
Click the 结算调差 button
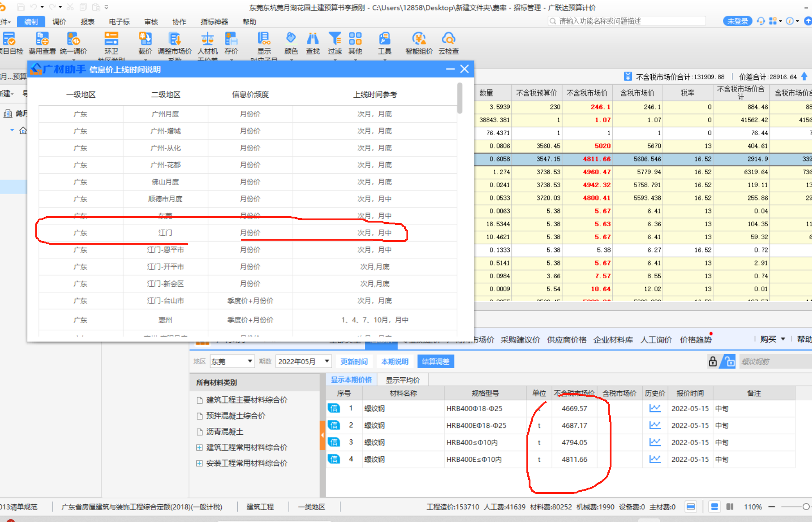pyautogui.click(x=435, y=361)
